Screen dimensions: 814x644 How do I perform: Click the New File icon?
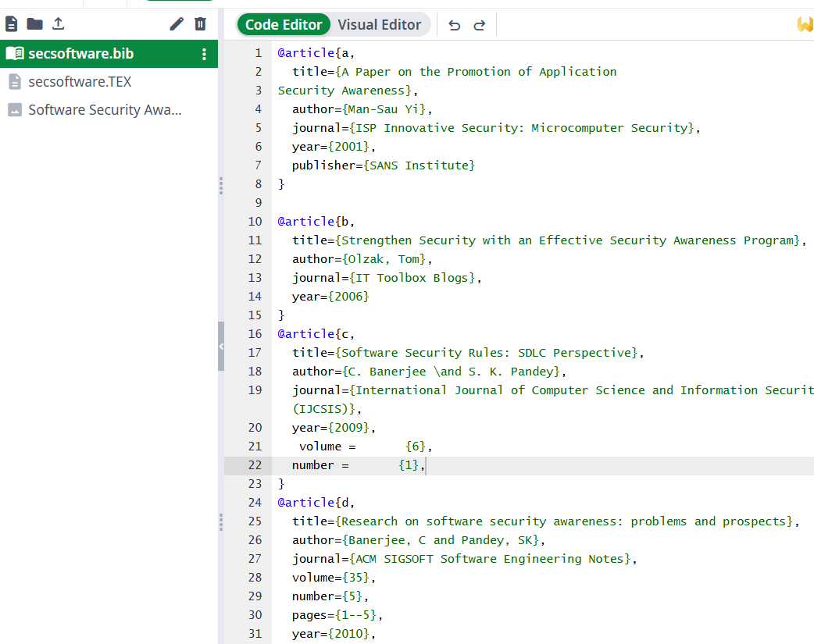click(12, 24)
